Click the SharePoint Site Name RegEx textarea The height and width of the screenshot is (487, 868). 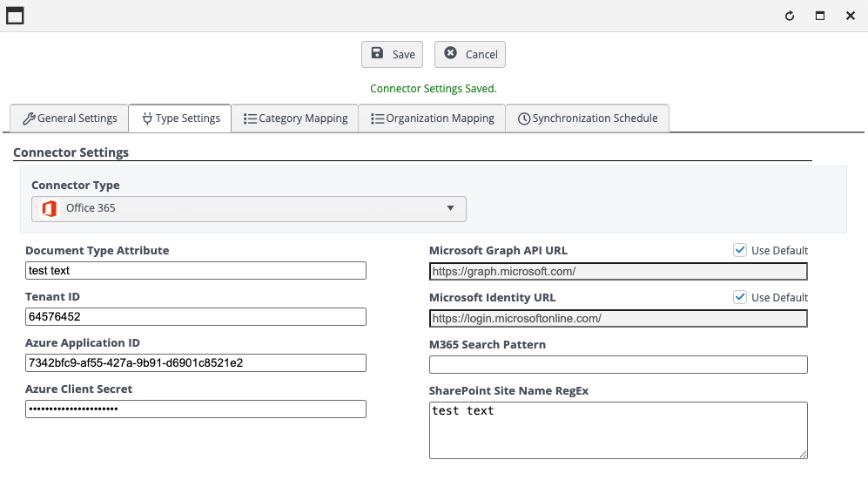tap(618, 430)
